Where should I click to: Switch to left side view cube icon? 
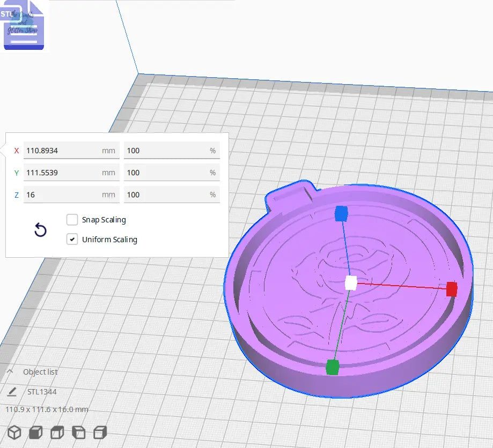[77, 432]
